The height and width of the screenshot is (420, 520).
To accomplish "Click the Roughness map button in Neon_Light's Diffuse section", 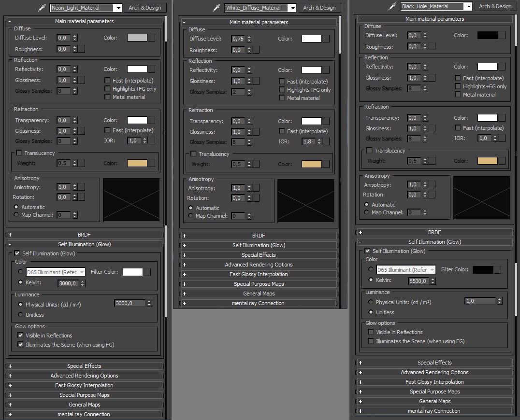I will [80, 49].
